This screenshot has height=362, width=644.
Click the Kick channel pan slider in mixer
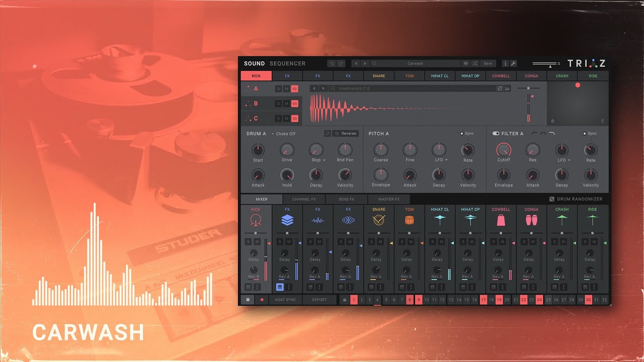tap(256, 233)
